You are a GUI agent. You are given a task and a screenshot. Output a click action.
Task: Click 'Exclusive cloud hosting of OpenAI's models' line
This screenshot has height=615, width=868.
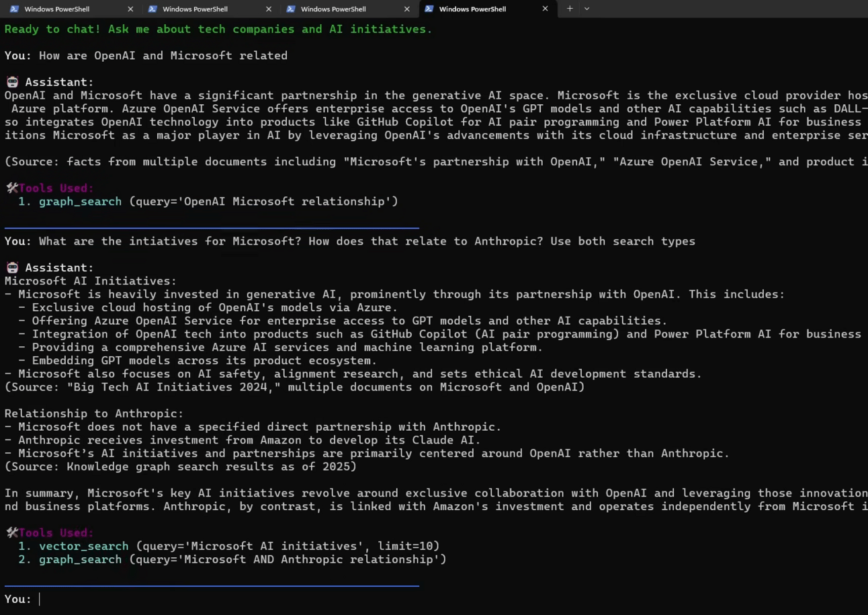[208, 307]
